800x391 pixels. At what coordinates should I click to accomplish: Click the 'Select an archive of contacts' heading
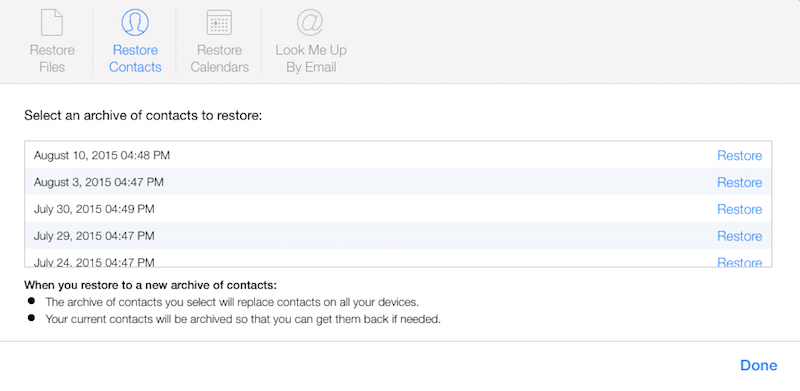pyautogui.click(x=143, y=115)
